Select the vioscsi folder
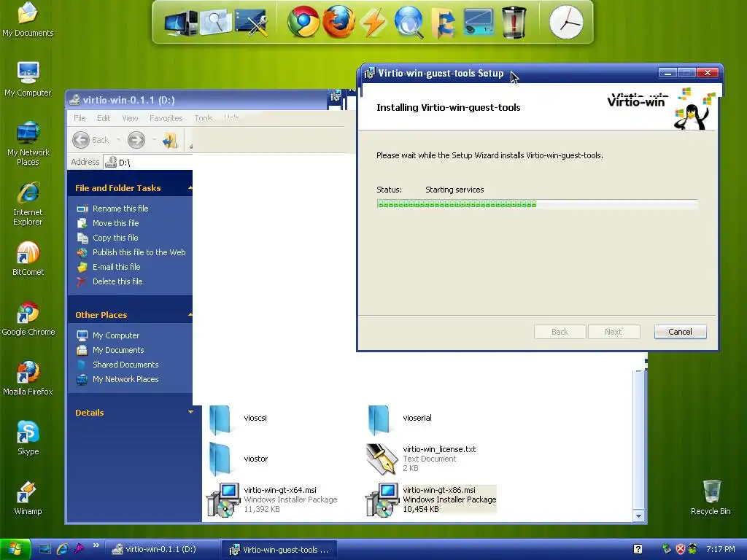This screenshot has width=747, height=560. point(239,419)
